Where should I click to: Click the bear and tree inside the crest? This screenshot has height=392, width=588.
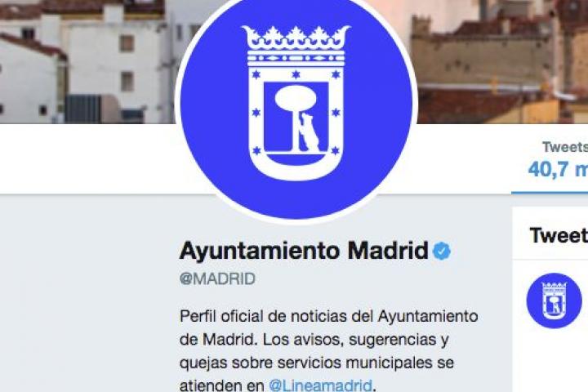point(297,118)
